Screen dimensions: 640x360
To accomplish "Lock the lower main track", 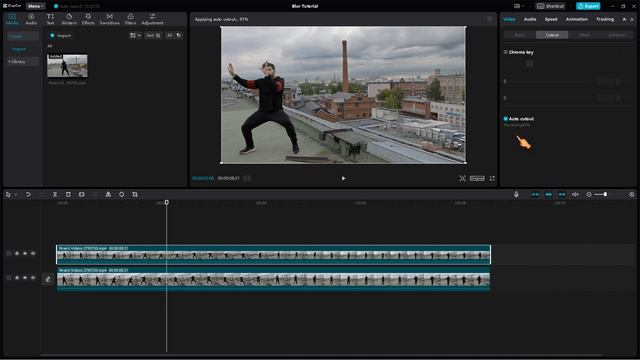I will point(17,278).
